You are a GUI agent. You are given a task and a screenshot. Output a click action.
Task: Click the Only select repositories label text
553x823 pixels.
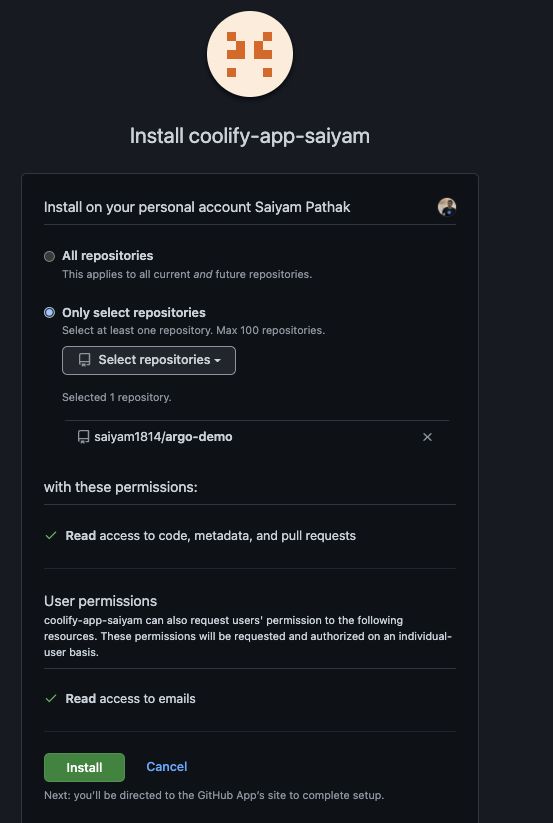[134, 312]
